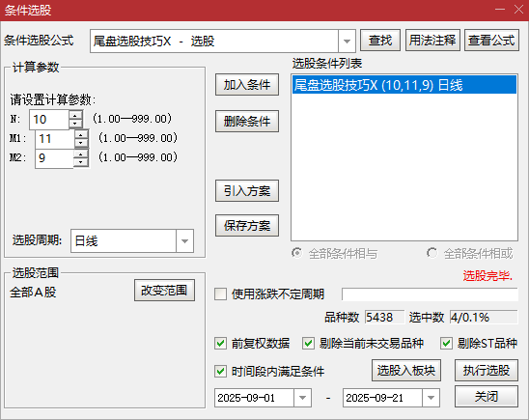Image resolution: width=529 pixels, height=420 pixels.
Task: Click 查看公式 to view formula
Action: pyautogui.click(x=491, y=41)
